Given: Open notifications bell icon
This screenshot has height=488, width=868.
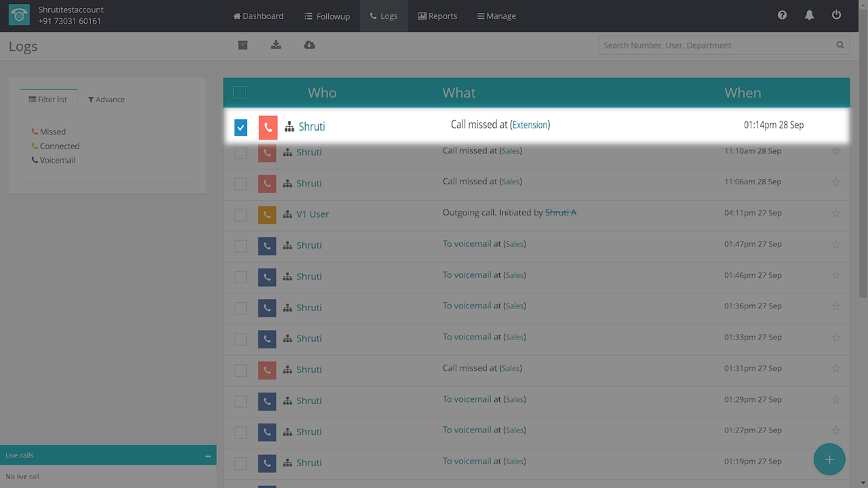Looking at the screenshot, I should 809,16.
